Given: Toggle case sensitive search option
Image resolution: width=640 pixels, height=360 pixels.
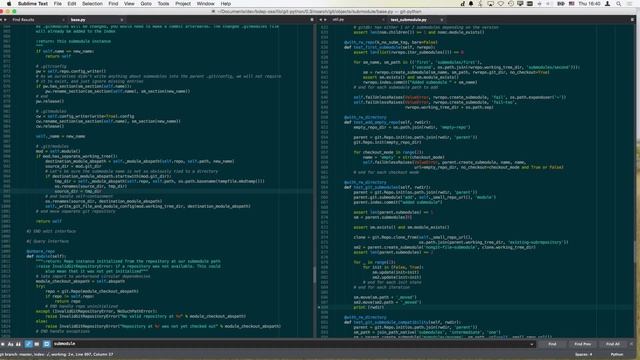Looking at the screenshot, I should (11, 344).
